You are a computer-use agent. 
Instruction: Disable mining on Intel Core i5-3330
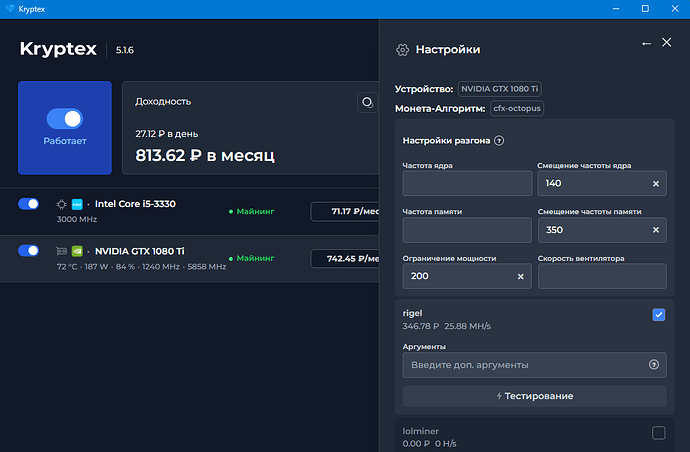tap(29, 204)
